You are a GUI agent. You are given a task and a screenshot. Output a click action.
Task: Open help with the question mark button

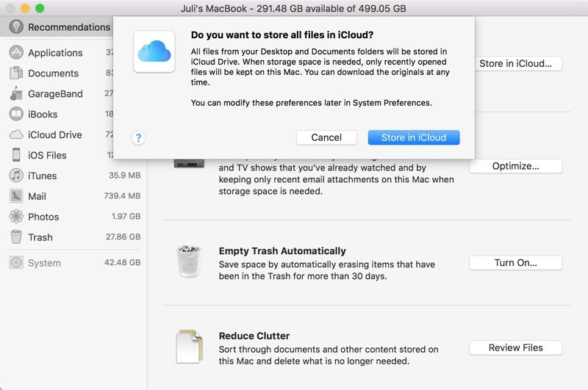coord(138,138)
